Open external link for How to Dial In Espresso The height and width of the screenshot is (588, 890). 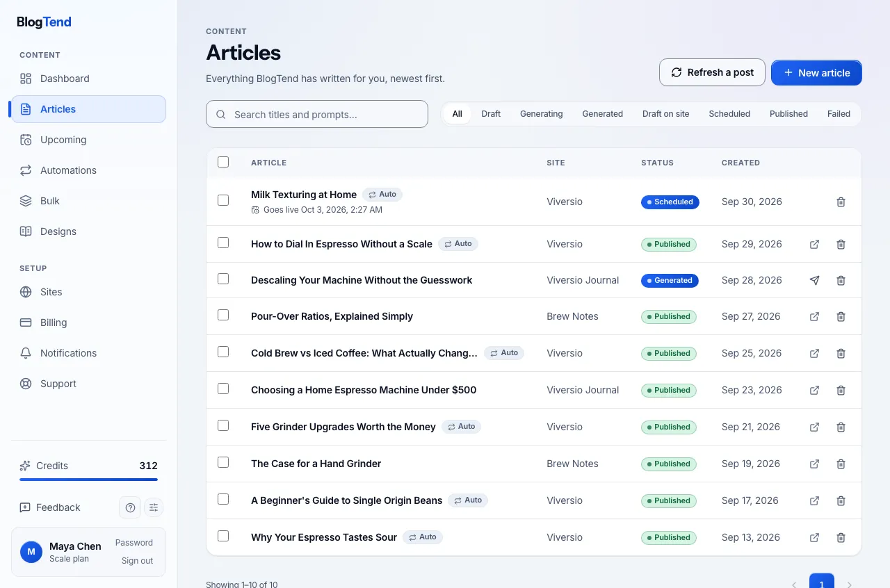pos(814,245)
